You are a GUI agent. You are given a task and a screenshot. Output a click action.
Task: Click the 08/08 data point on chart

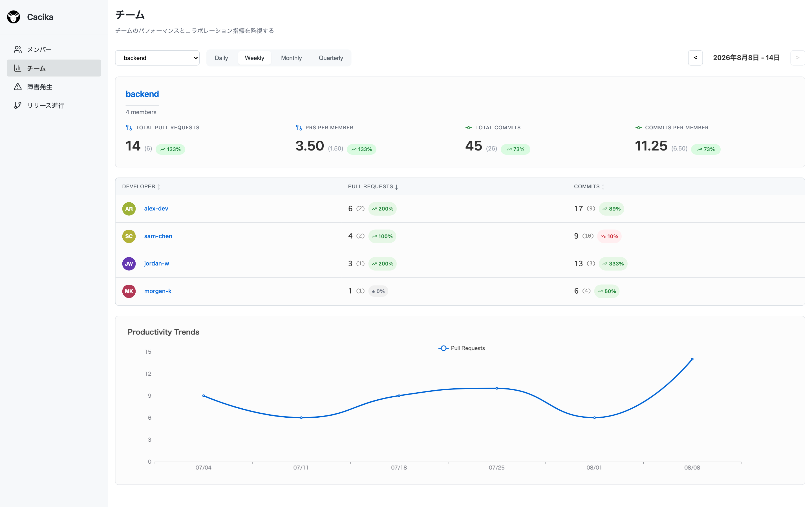pyautogui.click(x=692, y=359)
